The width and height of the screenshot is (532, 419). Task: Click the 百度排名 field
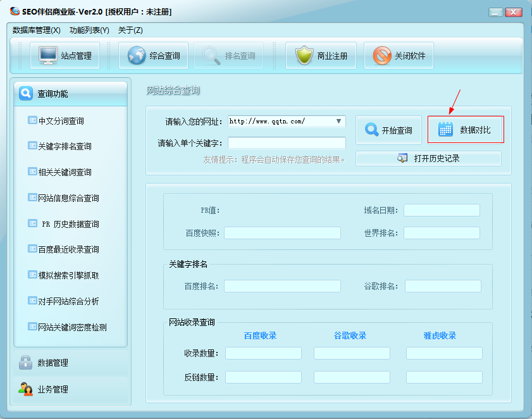pyautogui.click(x=282, y=286)
